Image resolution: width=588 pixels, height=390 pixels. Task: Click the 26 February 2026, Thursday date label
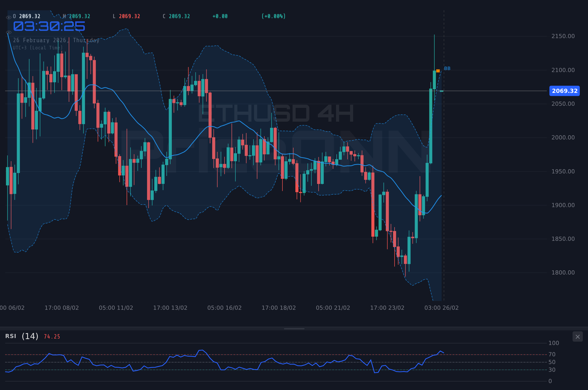[56, 40]
